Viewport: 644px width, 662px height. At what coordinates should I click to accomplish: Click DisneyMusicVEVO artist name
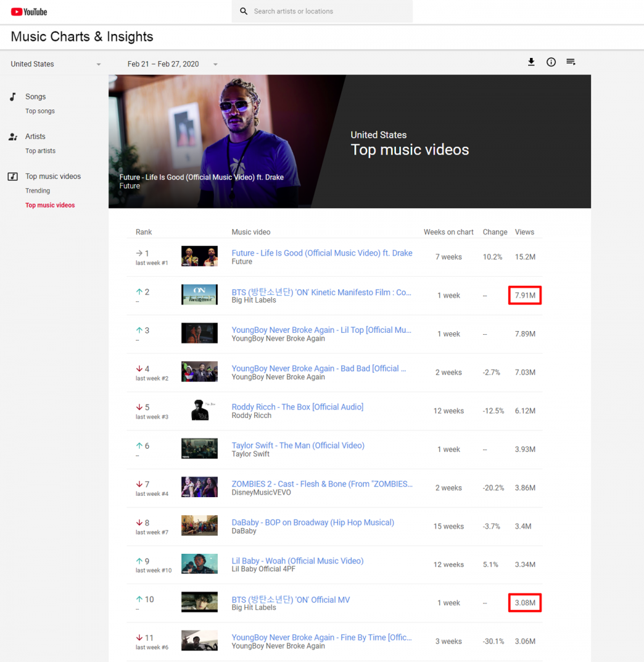coord(261,492)
